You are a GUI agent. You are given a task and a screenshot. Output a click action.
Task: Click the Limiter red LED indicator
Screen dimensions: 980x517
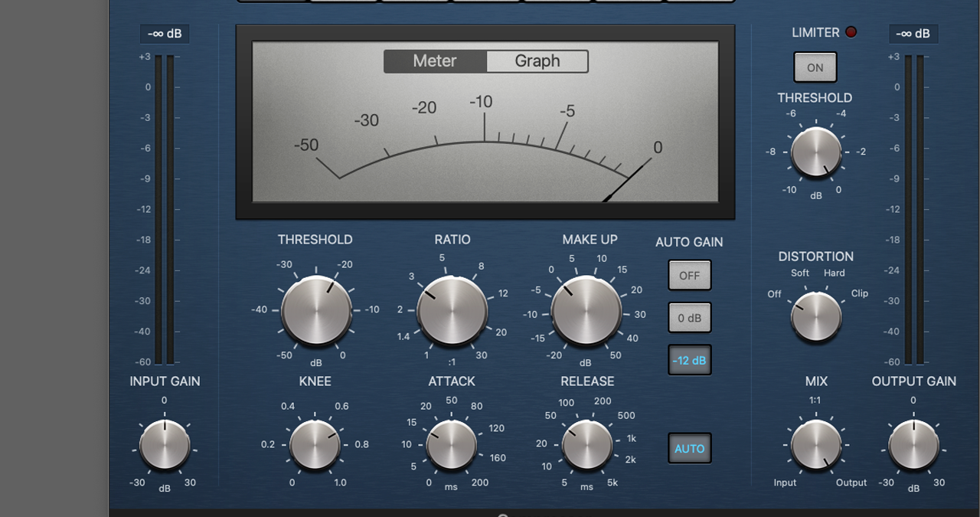coord(850,31)
